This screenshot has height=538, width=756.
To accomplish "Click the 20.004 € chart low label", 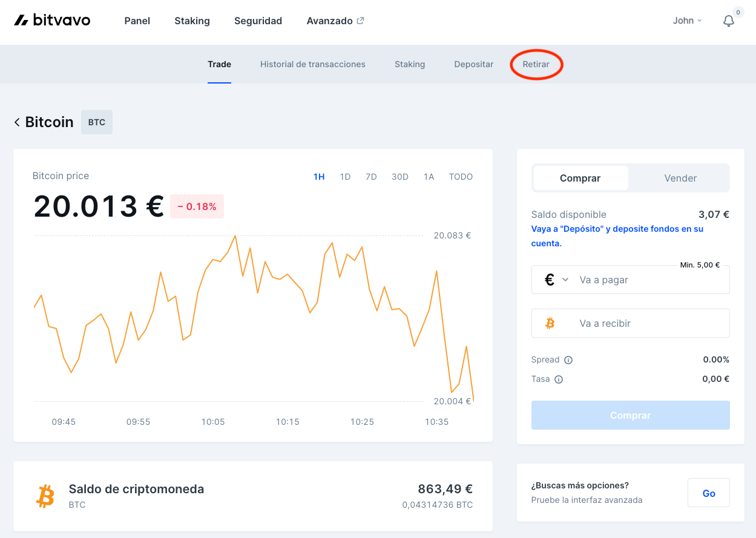I will point(452,401).
